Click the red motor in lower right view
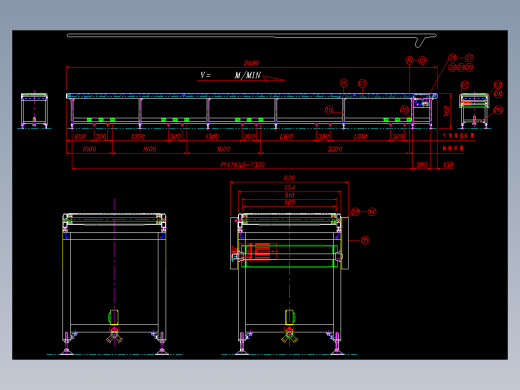The width and height of the screenshot is (520, 390). [262, 251]
